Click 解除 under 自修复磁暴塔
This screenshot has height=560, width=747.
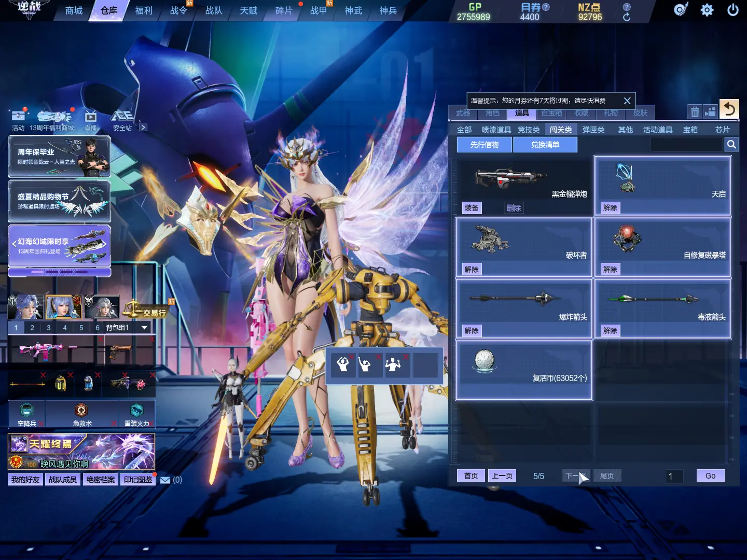610,269
